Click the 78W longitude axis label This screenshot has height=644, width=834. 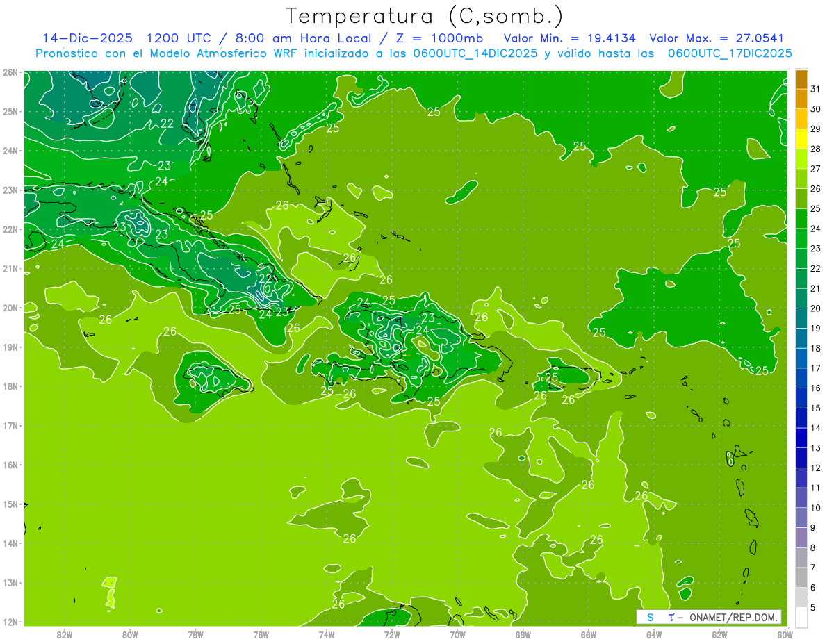[196, 634]
